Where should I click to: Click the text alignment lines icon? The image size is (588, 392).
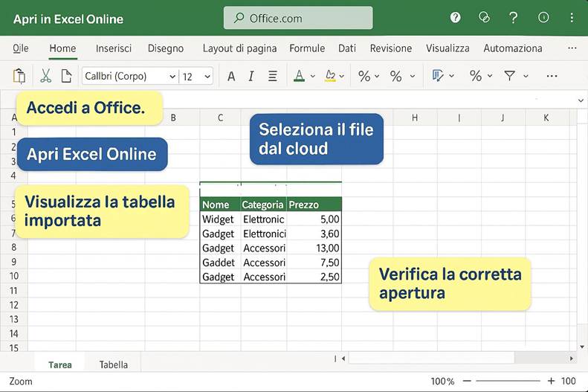(x=273, y=76)
